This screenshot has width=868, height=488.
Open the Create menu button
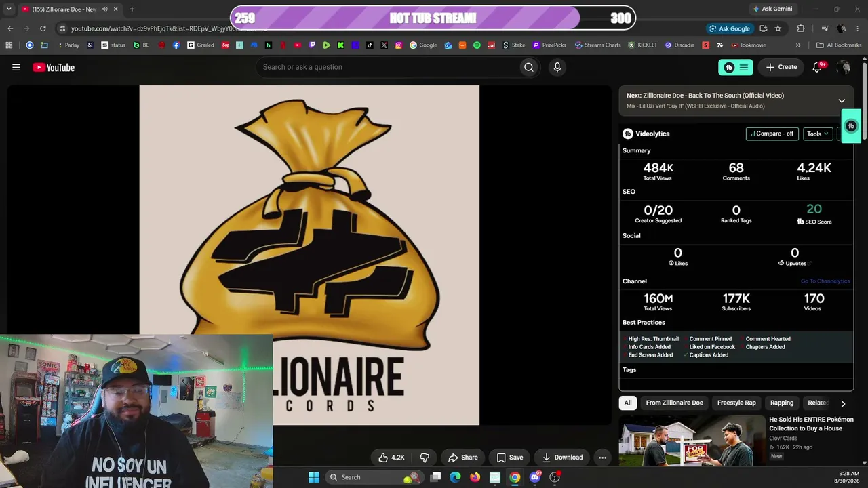click(x=781, y=67)
